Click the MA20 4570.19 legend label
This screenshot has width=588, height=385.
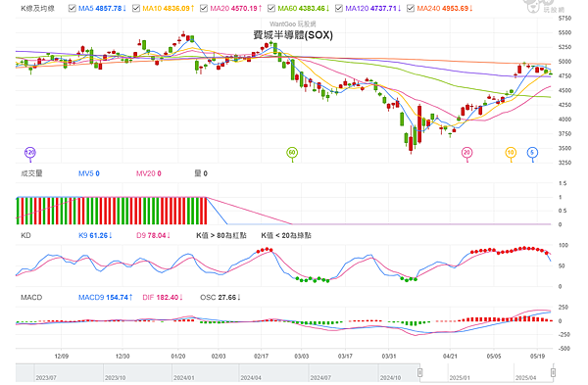[236, 8]
